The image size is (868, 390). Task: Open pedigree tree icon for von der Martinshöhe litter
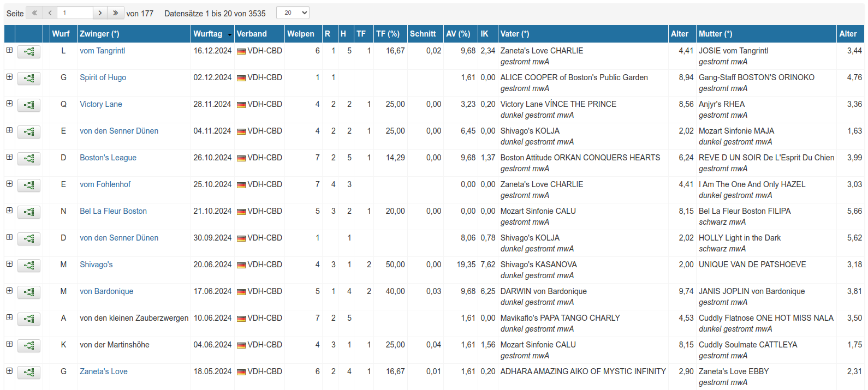[x=29, y=346]
